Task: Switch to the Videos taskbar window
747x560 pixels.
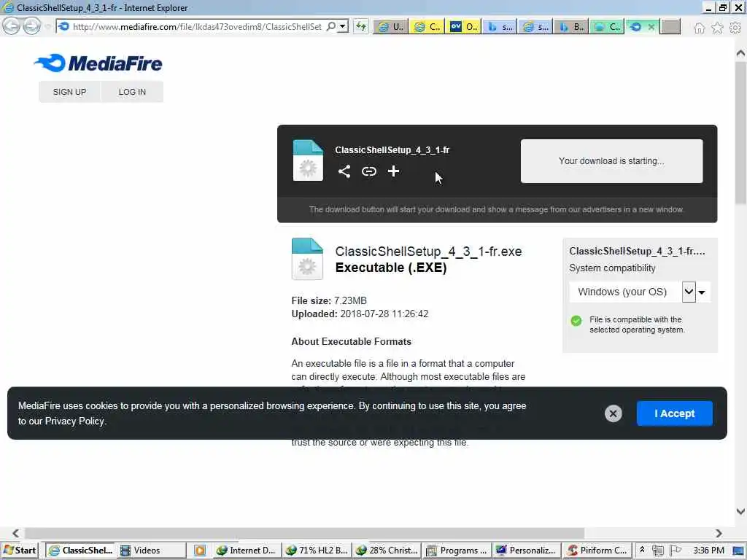Action: pyautogui.click(x=151, y=551)
